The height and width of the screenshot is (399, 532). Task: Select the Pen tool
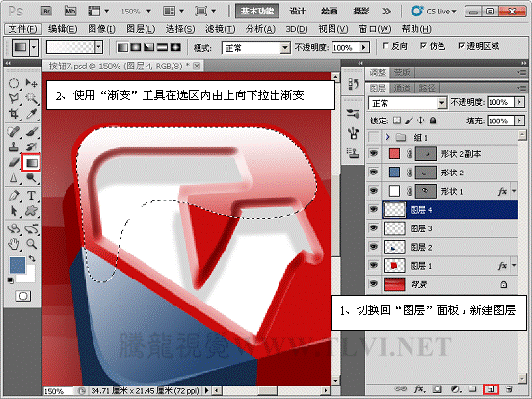coord(13,196)
